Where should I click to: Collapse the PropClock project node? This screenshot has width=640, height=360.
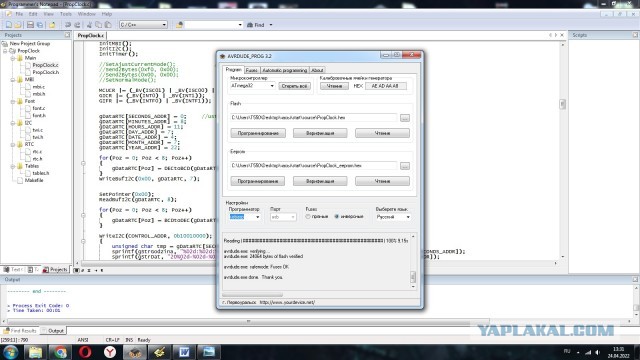tap(5, 51)
